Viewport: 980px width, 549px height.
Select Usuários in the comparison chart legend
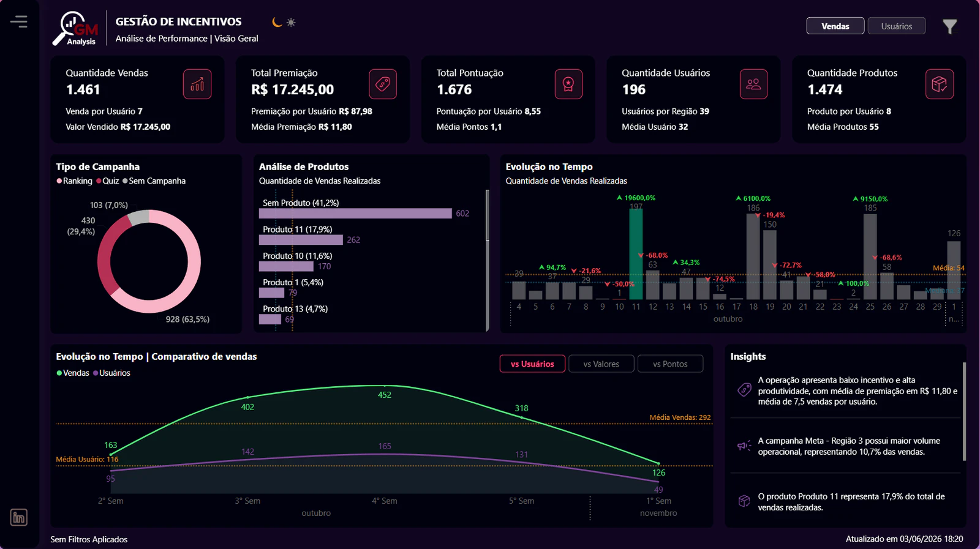111,373
